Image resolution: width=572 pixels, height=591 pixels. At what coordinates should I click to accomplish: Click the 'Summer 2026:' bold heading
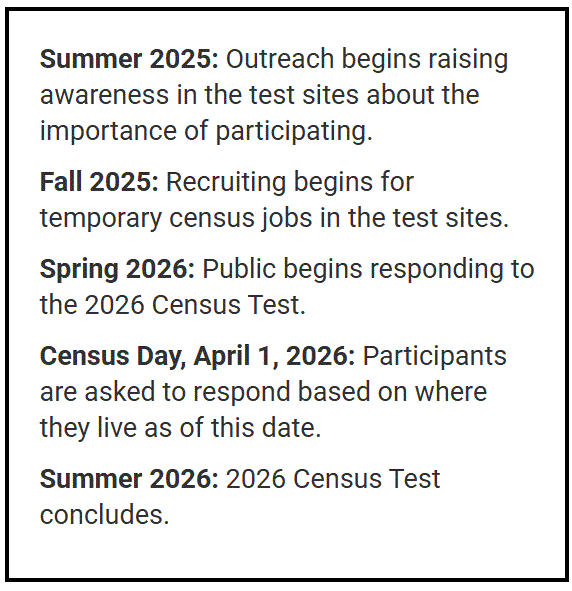[129, 479]
